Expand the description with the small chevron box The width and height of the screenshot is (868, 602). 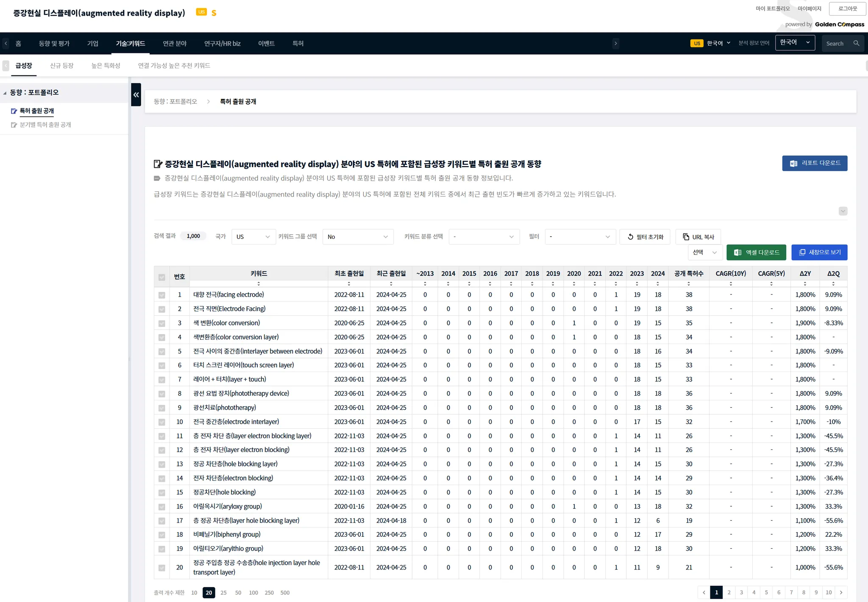pyautogui.click(x=843, y=211)
